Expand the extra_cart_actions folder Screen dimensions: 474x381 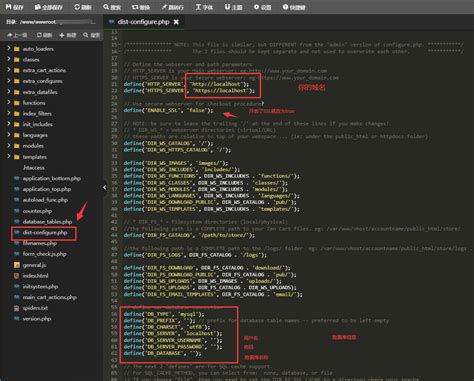point(8,70)
